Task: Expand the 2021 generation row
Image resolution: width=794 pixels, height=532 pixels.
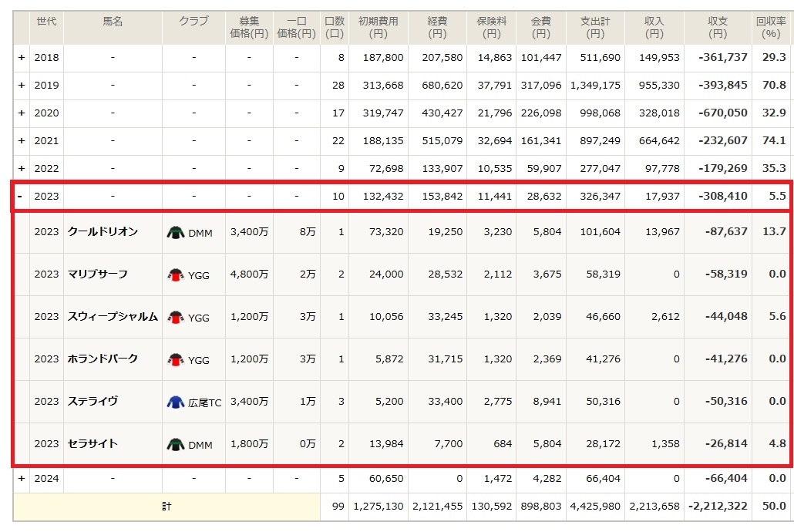Action: pyautogui.click(x=22, y=141)
